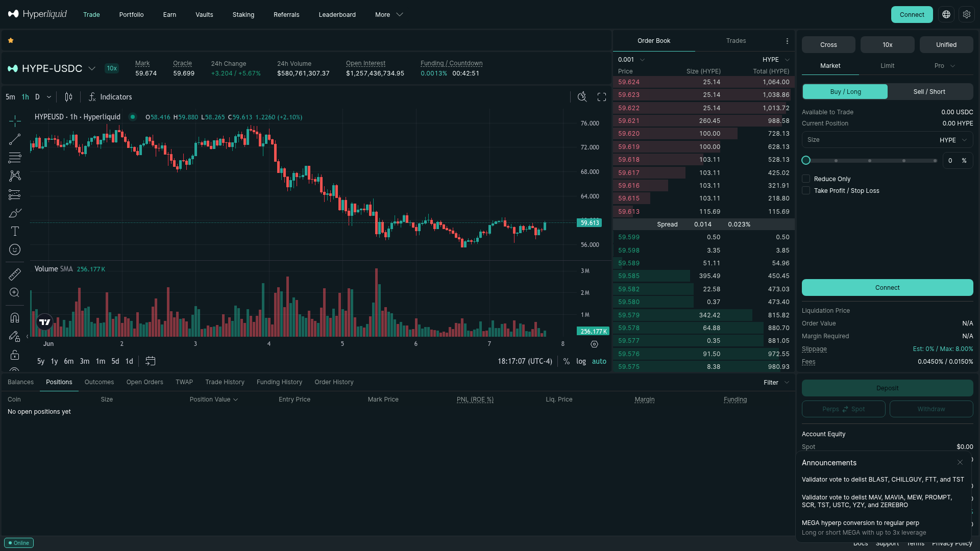Open MEGA hyperp conversion announcement
Viewport: 980px width, 551px height.
coord(864,528)
